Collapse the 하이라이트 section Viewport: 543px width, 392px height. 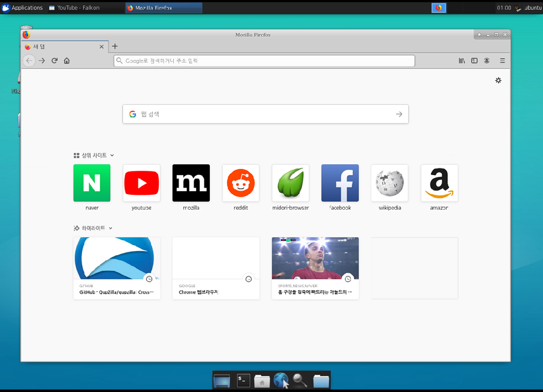(x=110, y=228)
